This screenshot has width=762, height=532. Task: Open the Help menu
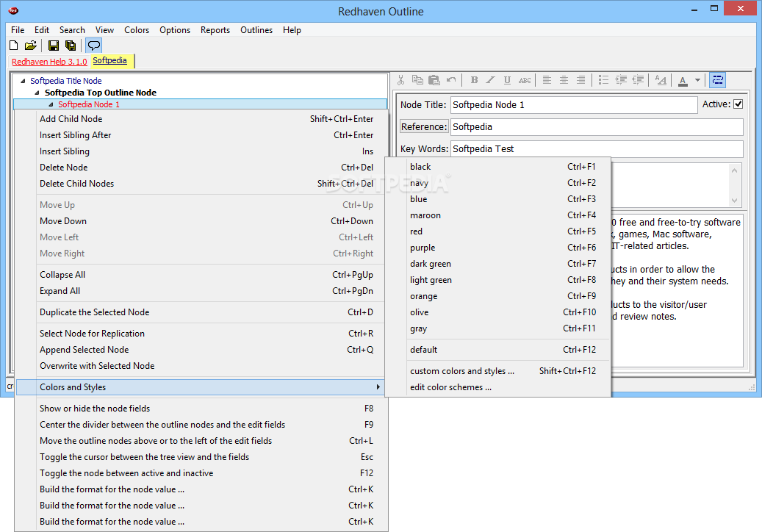coord(292,30)
